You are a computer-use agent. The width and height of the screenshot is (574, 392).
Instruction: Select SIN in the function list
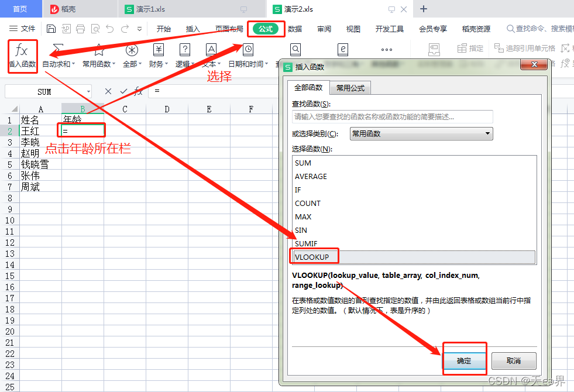414,230
